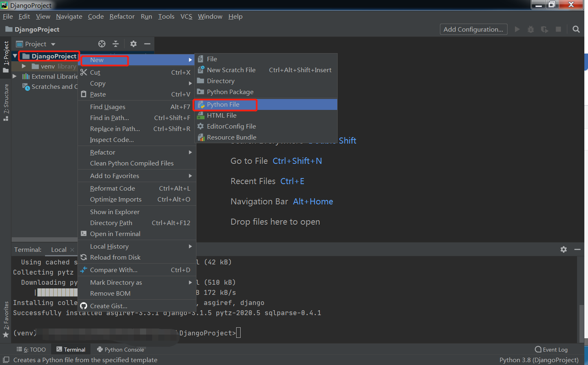Click the Search Everywhere magnifier icon
Screen dimensions: 588x365
coord(576,29)
